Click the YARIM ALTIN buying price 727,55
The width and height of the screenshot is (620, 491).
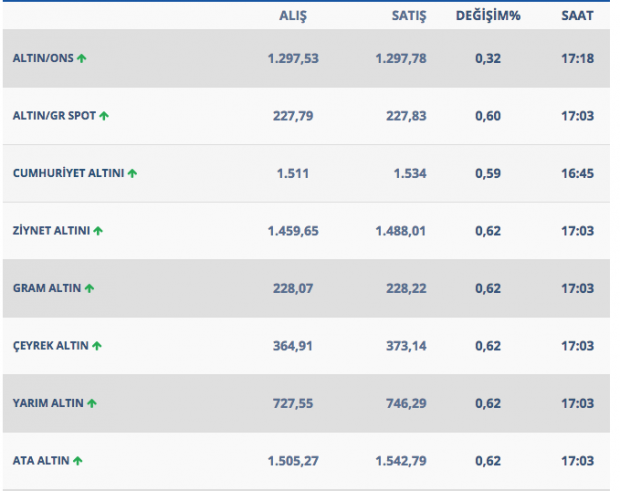click(x=293, y=403)
